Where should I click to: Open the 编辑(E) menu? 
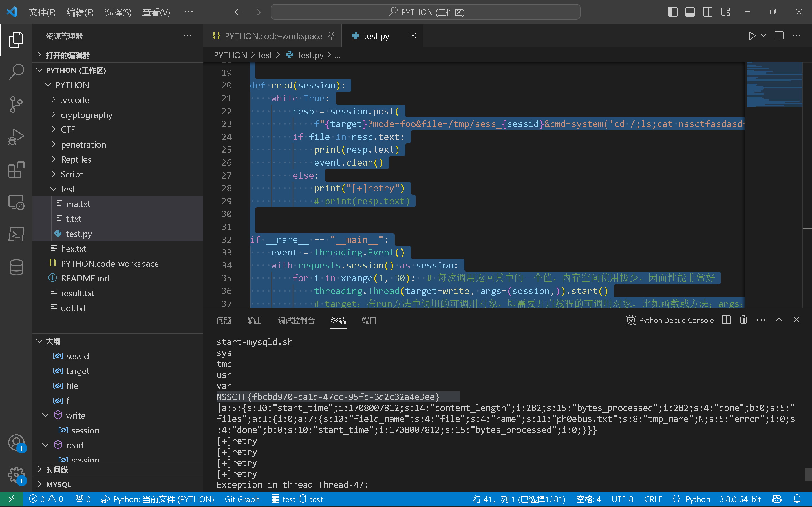click(x=80, y=12)
